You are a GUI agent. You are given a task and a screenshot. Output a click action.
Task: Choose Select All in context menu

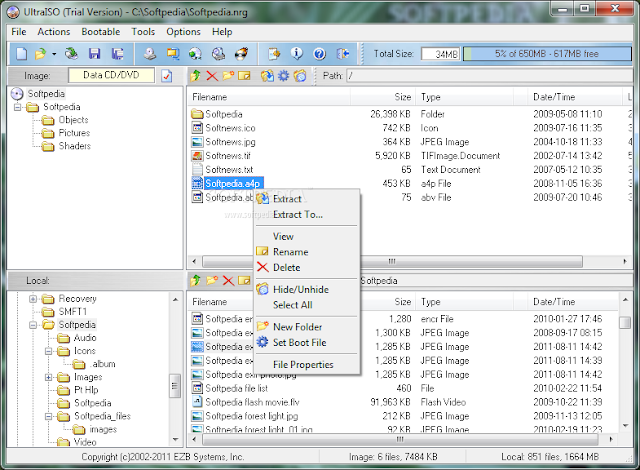tap(307, 305)
